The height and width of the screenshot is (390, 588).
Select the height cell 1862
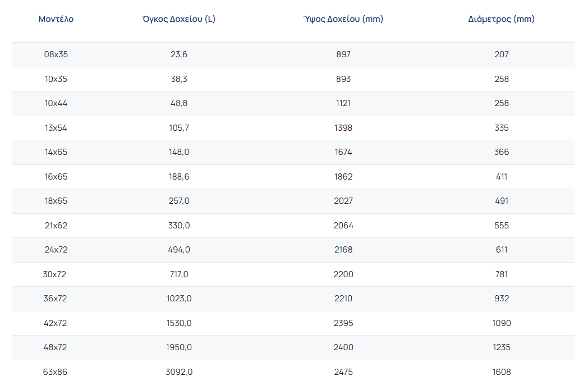pos(343,177)
